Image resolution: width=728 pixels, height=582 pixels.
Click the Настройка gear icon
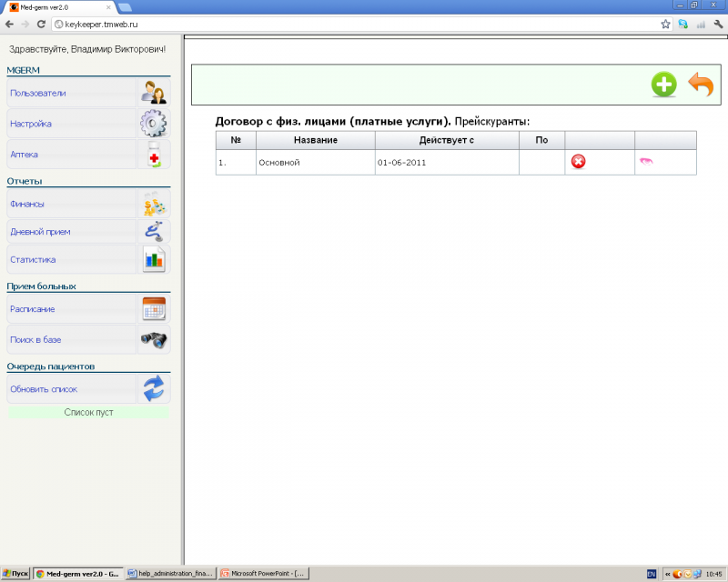click(x=153, y=124)
